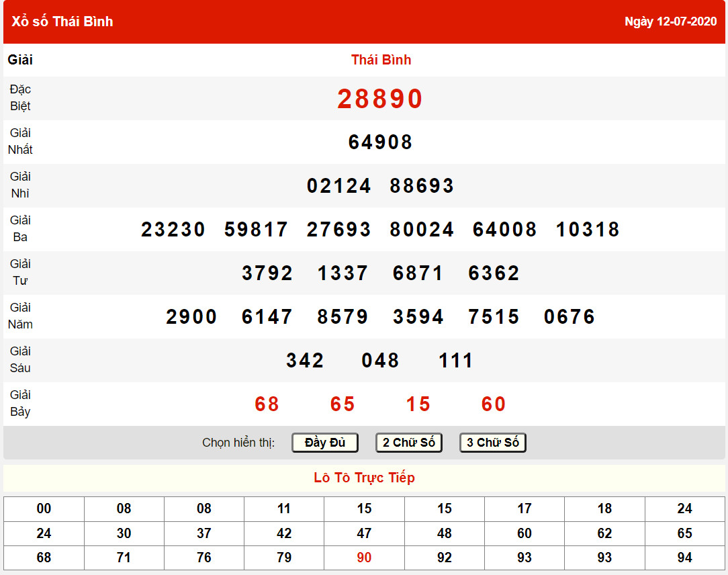
Task: Click fifth prize number 8579
Action: [343, 317]
